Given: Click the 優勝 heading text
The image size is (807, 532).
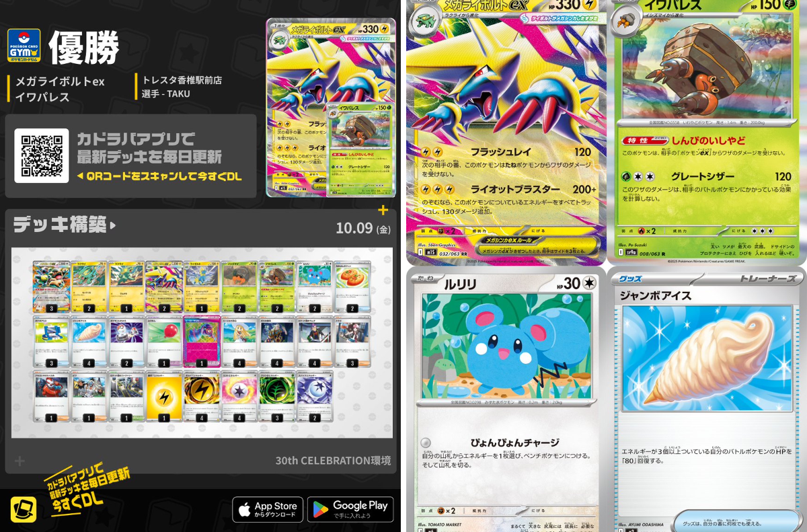Looking at the screenshot, I should click(84, 46).
